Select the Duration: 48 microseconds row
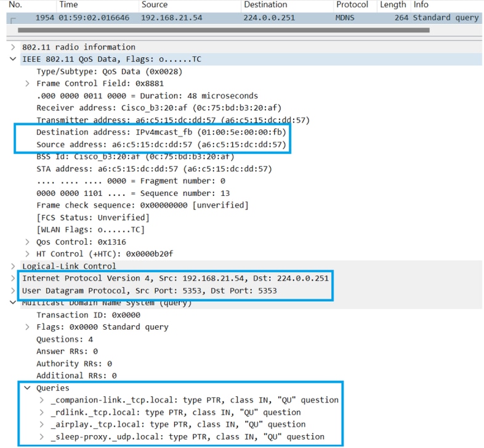Screen dimensions: 484x448 147,96
